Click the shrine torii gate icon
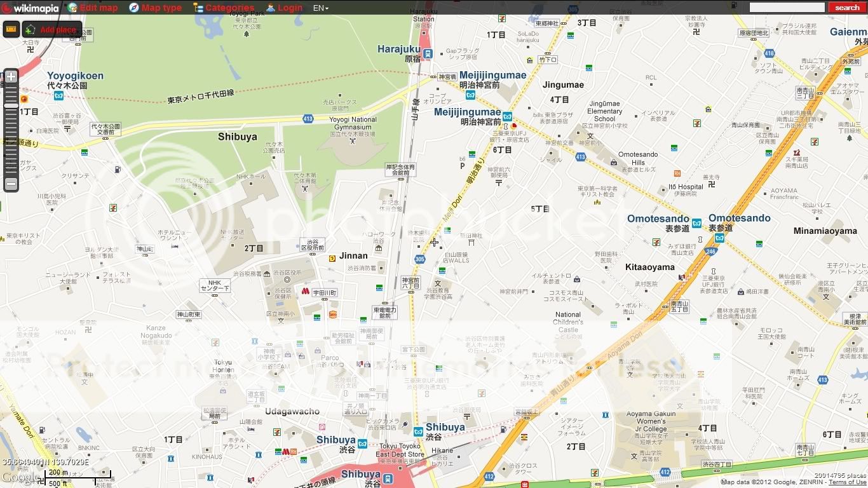This screenshot has height=488, width=868. pos(471,241)
